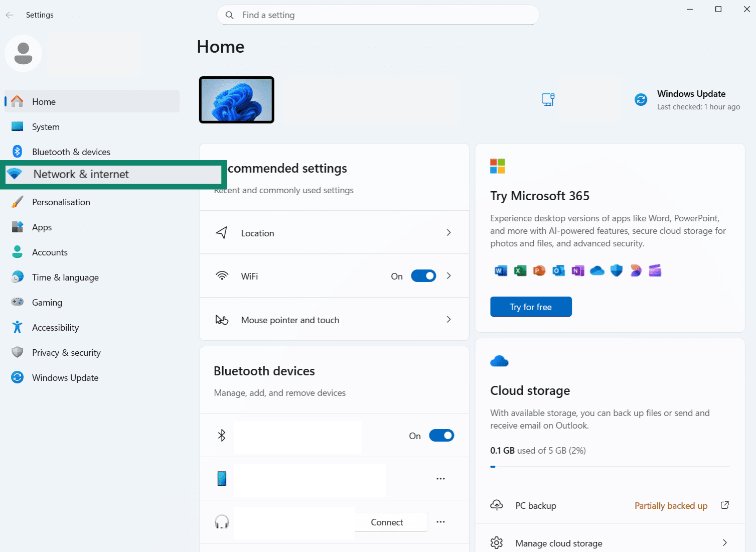Select the Bluetooth & devices icon
The image size is (756, 552).
click(18, 152)
